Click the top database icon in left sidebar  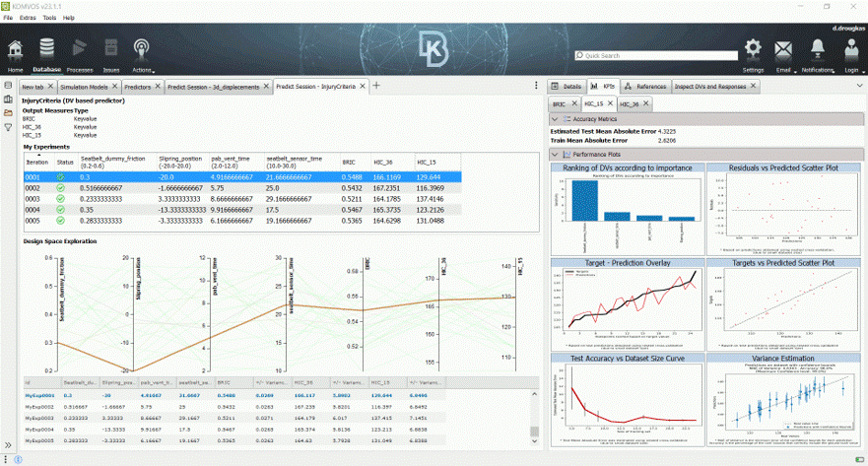pyautogui.click(x=8, y=86)
